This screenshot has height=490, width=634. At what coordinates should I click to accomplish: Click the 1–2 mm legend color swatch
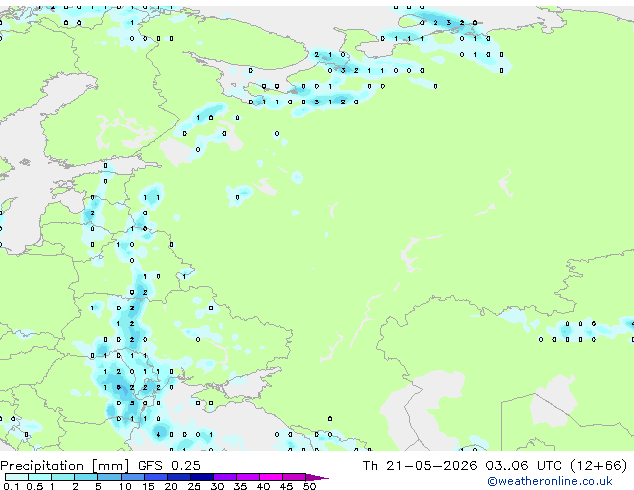coord(63,477)
